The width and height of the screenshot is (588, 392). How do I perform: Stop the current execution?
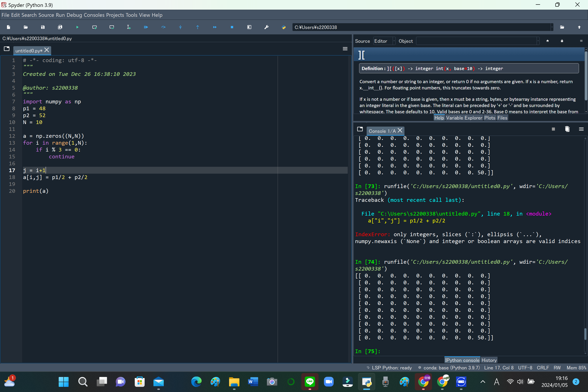click(232, 27)
